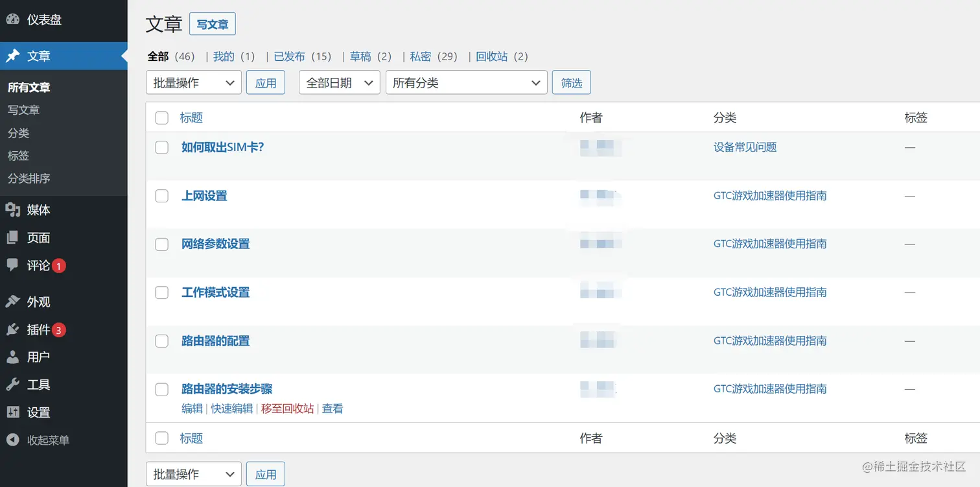Click the collapse menu arrow icon
980x487 pixels.
13,440
